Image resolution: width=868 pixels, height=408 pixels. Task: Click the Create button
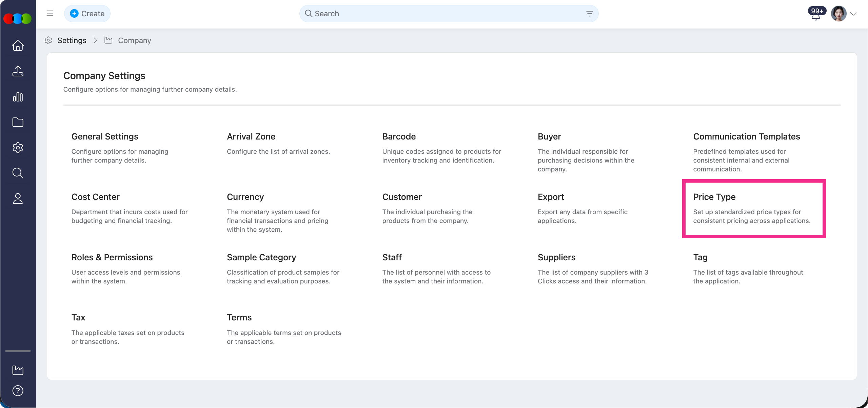point(87,14)
